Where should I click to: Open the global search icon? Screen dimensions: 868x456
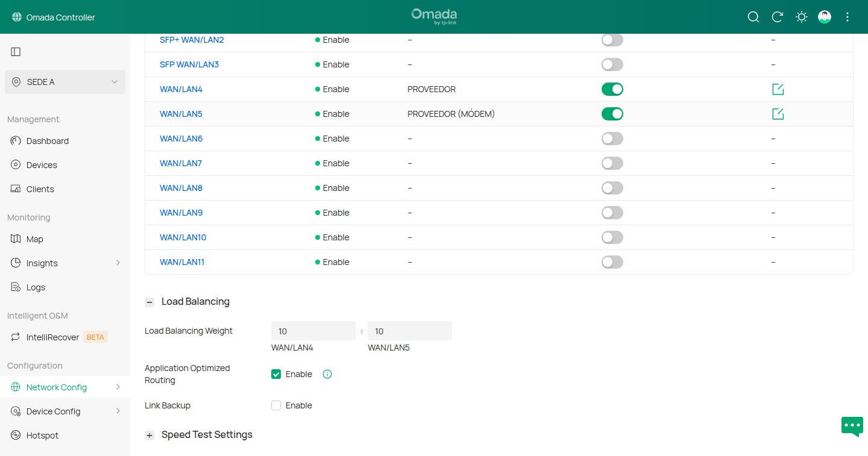pyautogui.click(x=753, y=17)
